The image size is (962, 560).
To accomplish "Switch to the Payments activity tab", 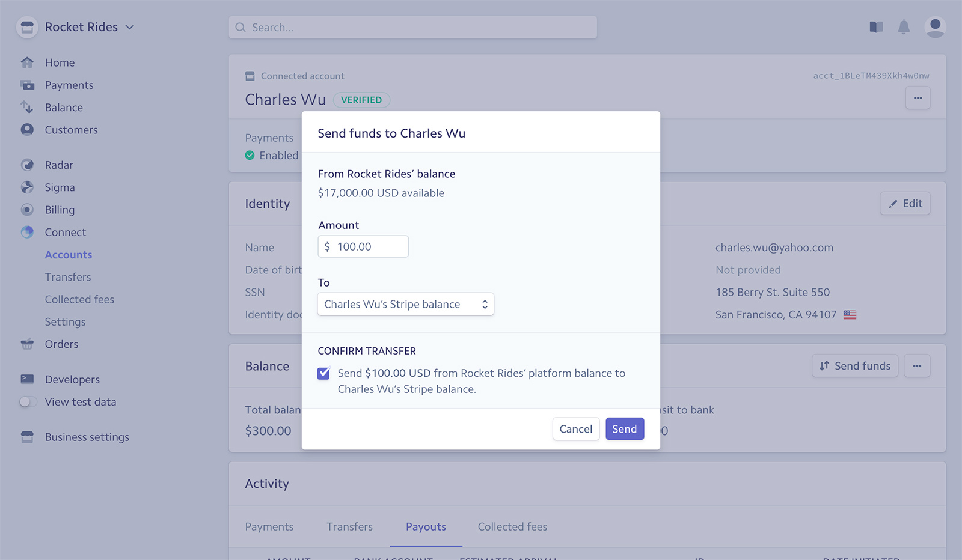I will [269, 527].
